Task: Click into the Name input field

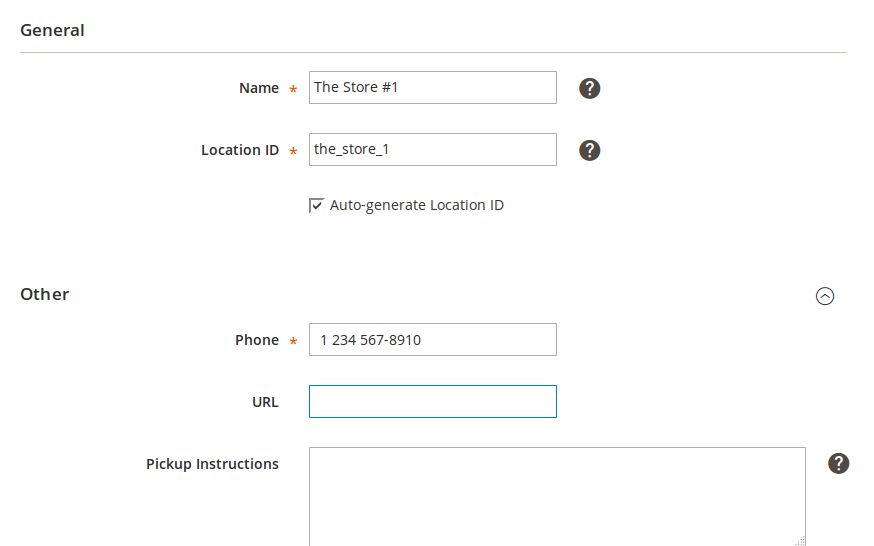Action: [432, 88]
